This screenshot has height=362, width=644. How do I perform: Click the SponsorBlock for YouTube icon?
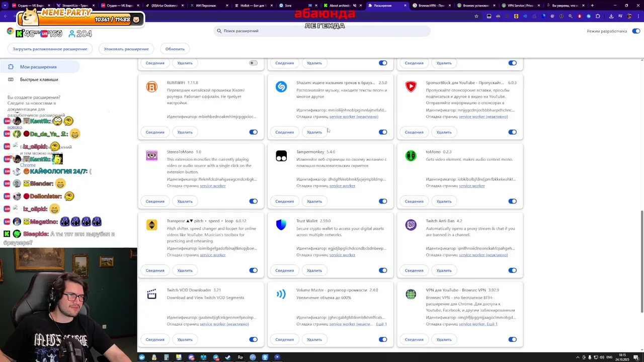[x=411, y=87]
